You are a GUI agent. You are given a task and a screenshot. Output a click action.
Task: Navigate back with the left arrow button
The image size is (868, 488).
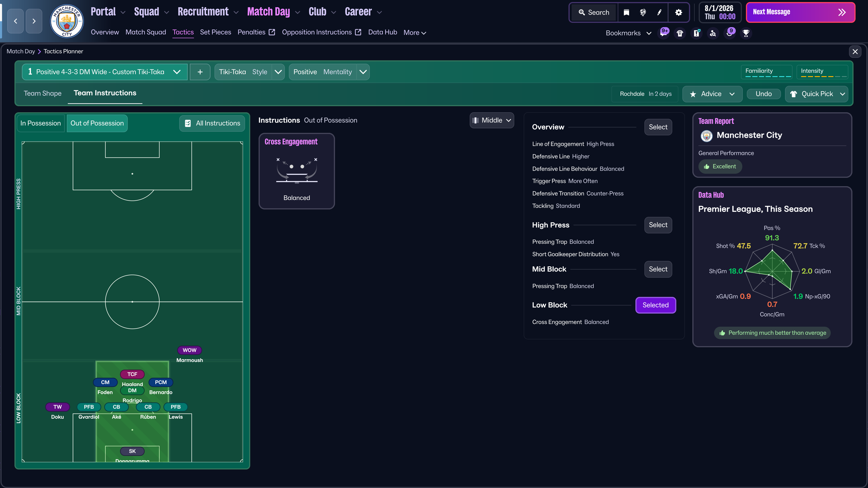pos(16,21)
